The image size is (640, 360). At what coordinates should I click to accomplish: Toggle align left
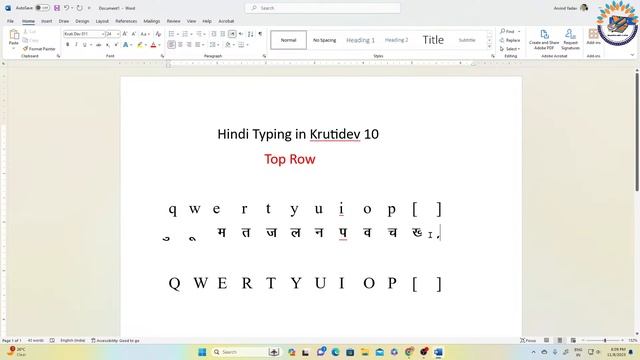171,44
